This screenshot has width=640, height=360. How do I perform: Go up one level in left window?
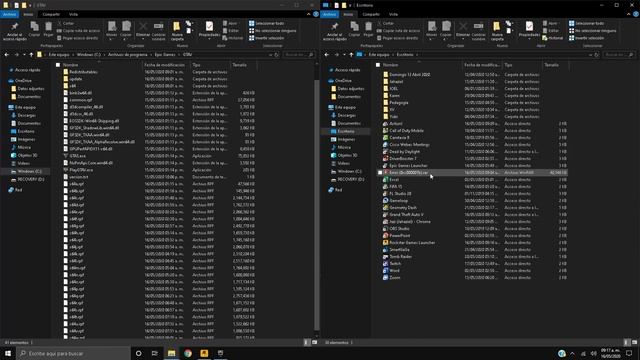coord(31,54)
